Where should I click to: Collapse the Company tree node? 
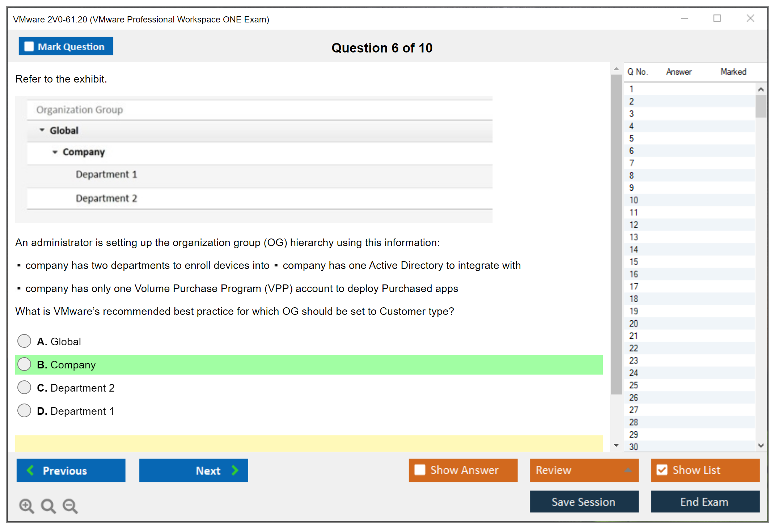point(55,152)
